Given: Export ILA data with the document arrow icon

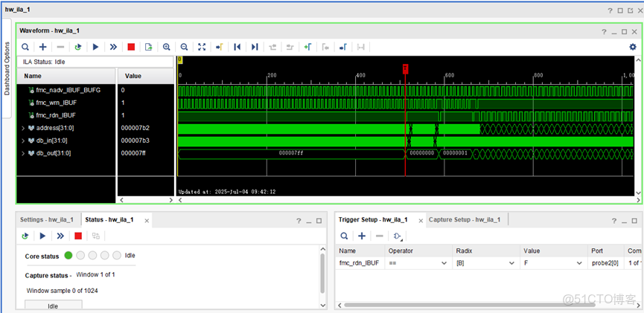Looking at the screenshot, I should click(x=149, y=47).
